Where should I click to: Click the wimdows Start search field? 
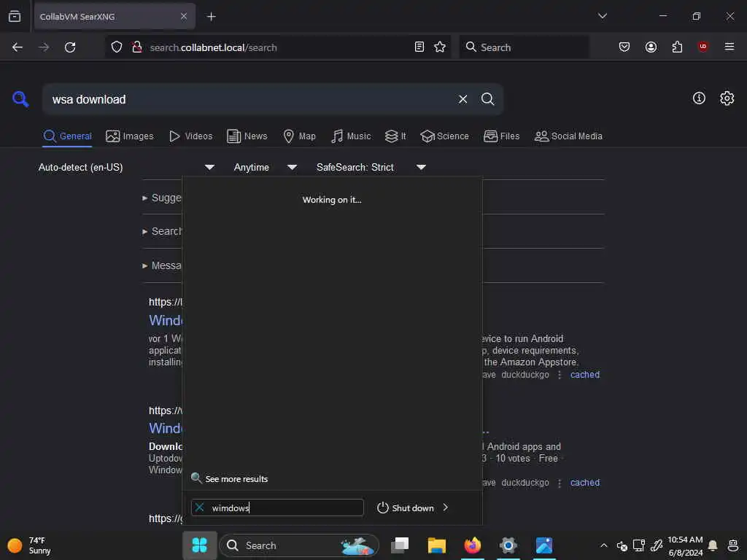pos(277,507)
